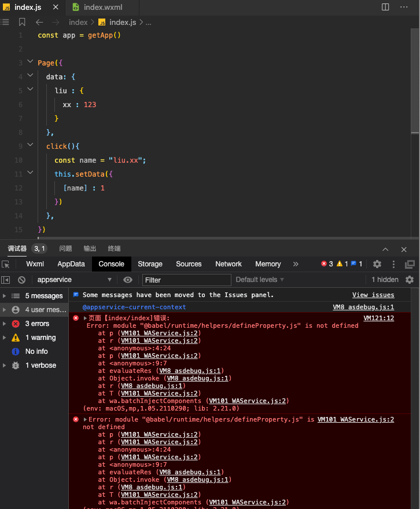Click the View issues link
Viewport: 420px width, 509px height.
pyautogui.click(x=373, y=295)
